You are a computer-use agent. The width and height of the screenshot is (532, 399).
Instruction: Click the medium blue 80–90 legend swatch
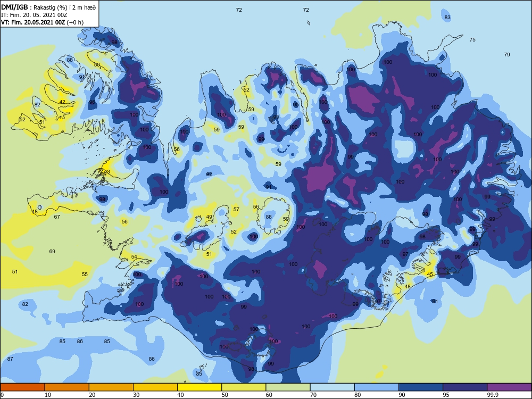click(x=377, y=387)
